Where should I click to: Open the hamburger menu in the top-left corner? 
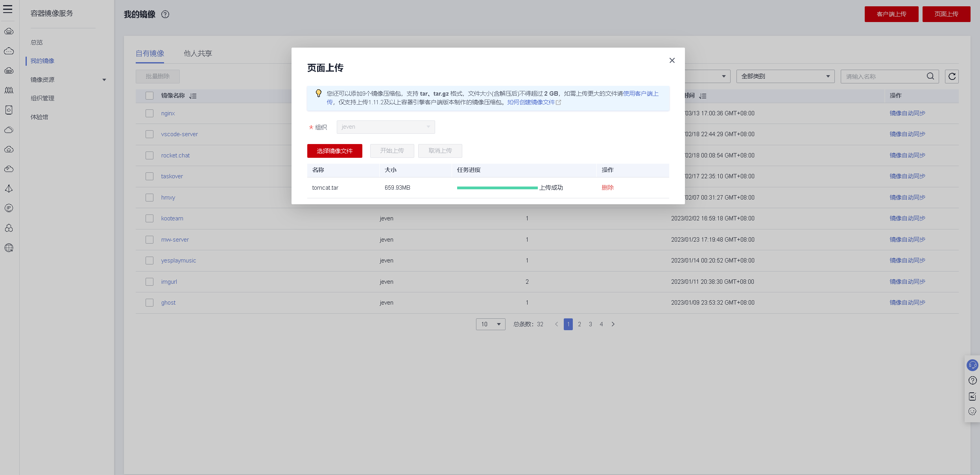click(8, 9)
